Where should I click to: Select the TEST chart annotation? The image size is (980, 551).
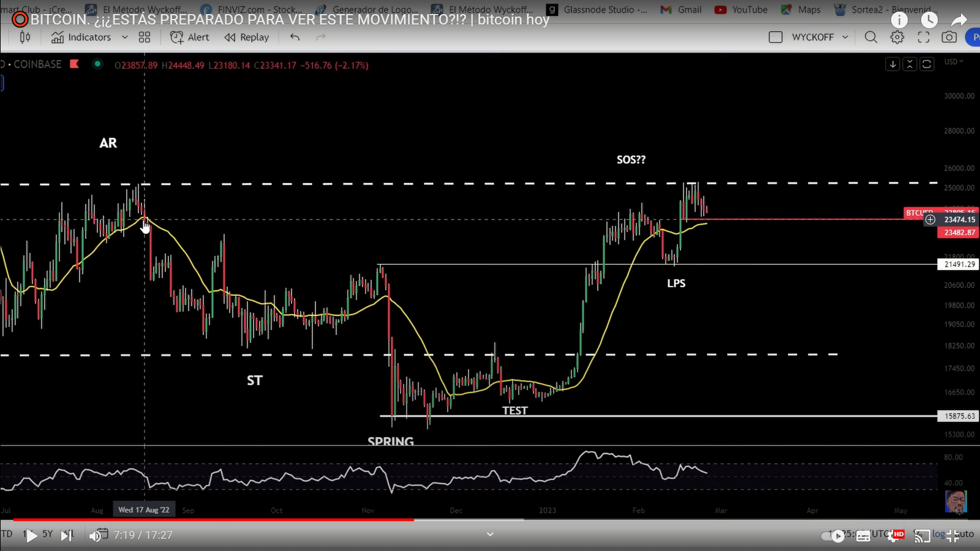click(x=515, y=411)
